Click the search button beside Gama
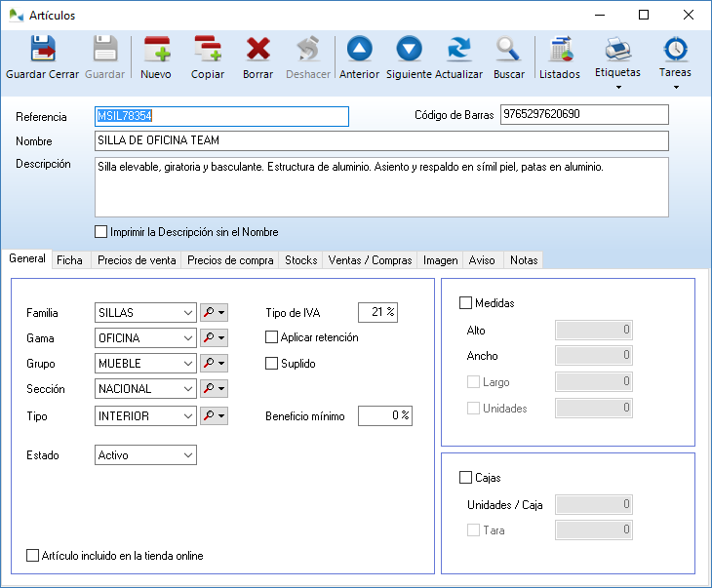Screen dimensions: 712x588 pyautogui.click(x=209, y=338)
